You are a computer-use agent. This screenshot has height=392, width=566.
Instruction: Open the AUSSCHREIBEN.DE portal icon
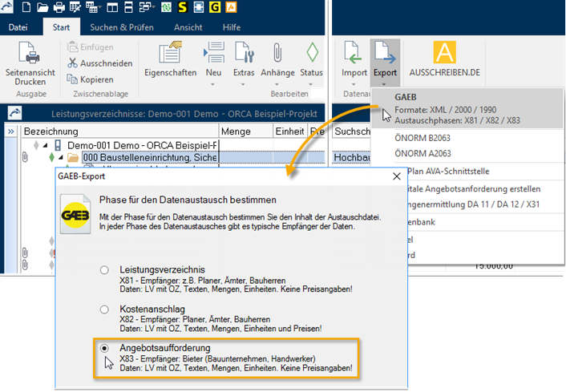pos(444,53)
